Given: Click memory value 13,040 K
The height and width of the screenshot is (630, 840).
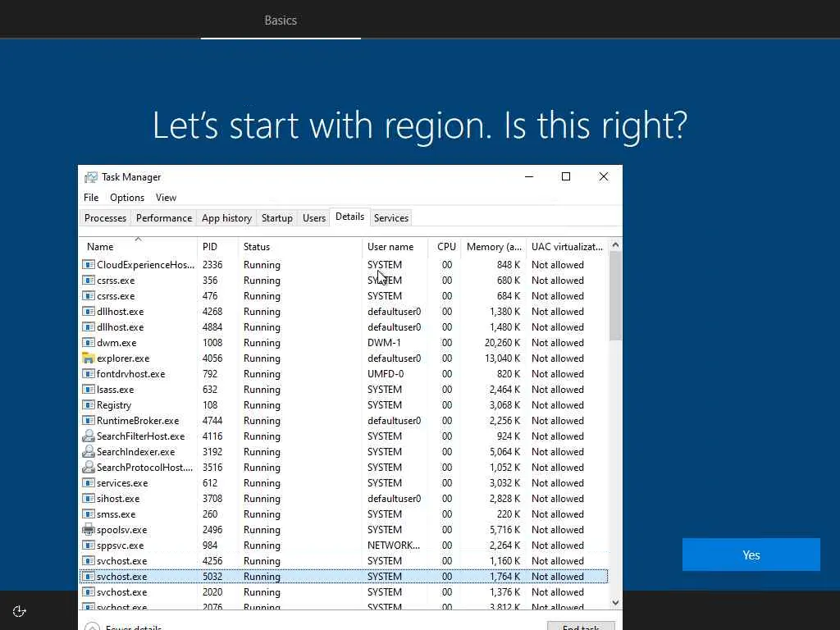Looking at the screenshot, I should click(x=503, y=358).
